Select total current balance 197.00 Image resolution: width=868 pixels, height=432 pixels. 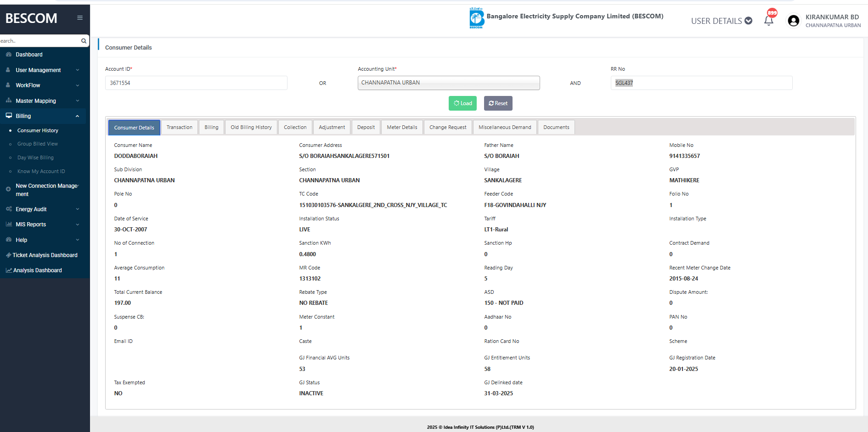coord(123,303)
